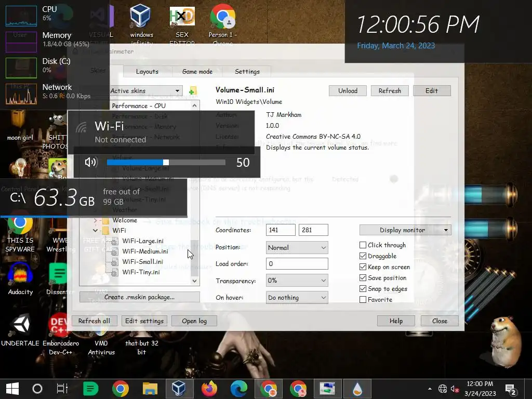
Task: Select WiFi-Tiny.ini in the tree
Action: (x=141, y=272)
